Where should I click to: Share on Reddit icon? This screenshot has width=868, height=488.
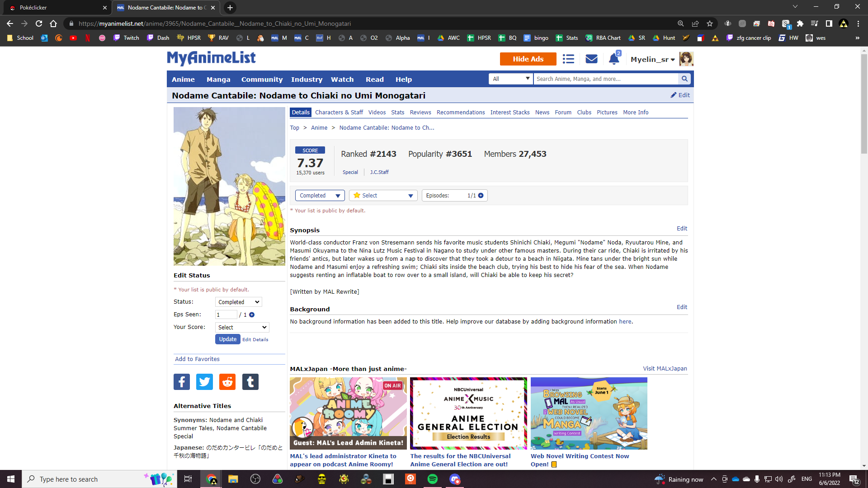227,382
